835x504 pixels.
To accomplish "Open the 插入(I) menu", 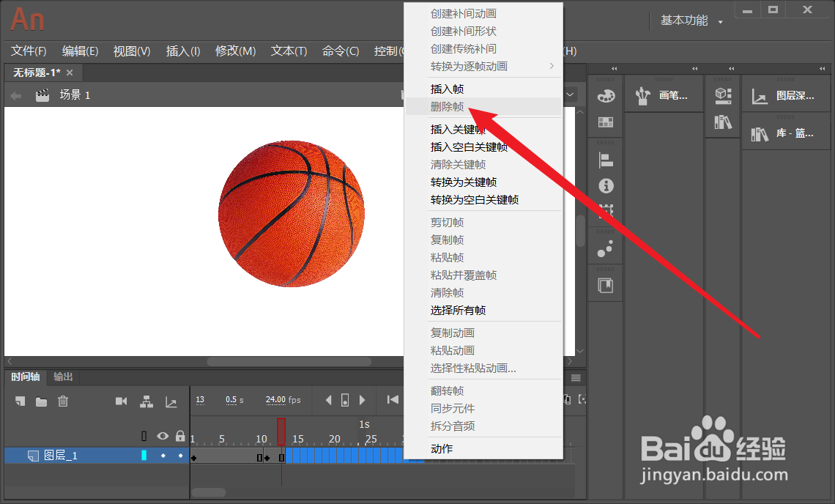I will click(182, 51).
